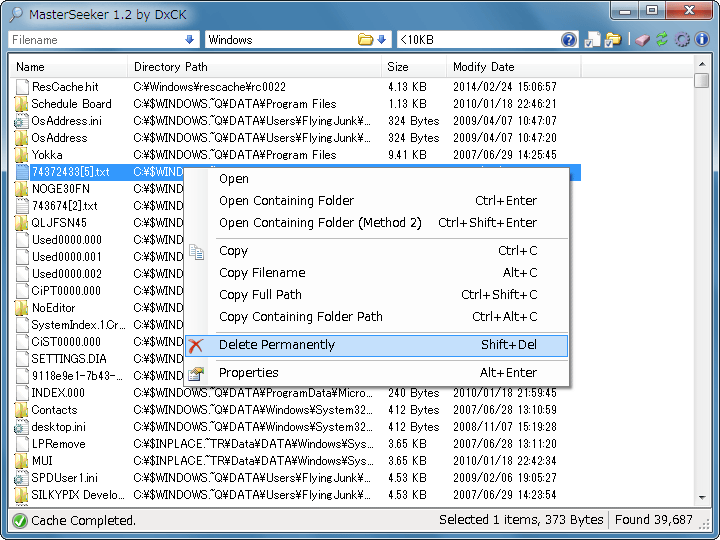Click the Copy pages icon in menu
The image size is (720, 540).
[x=197, y=252]
